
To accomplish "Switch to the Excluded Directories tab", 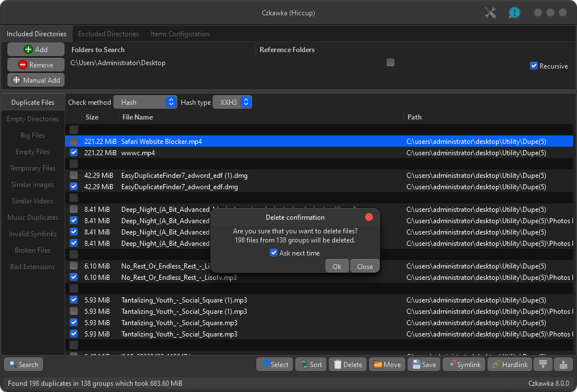I will (x=109, y=34).
